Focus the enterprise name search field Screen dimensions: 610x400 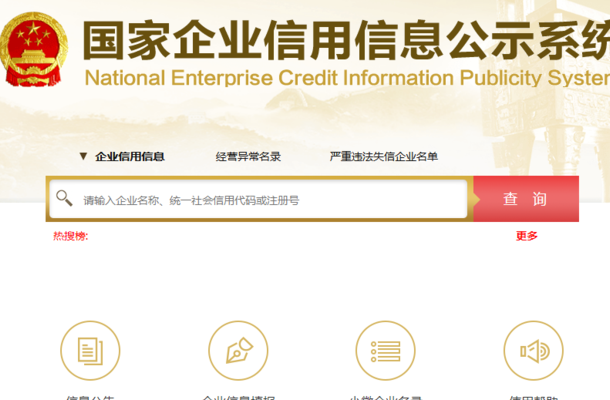click(258, 199)
